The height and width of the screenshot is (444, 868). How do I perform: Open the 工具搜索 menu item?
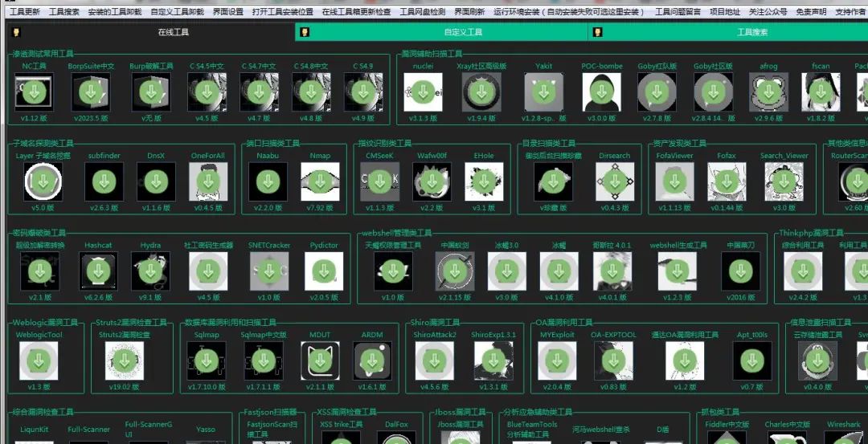click(x=63, y=11)
